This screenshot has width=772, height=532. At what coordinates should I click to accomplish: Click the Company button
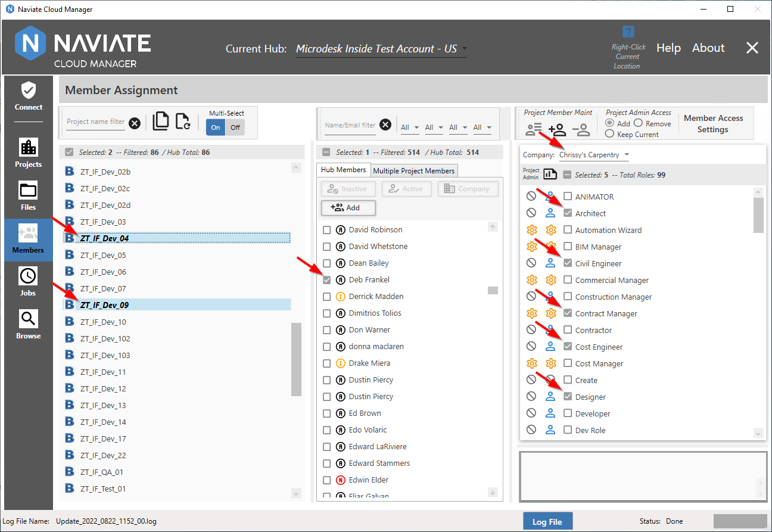[468, 189]
